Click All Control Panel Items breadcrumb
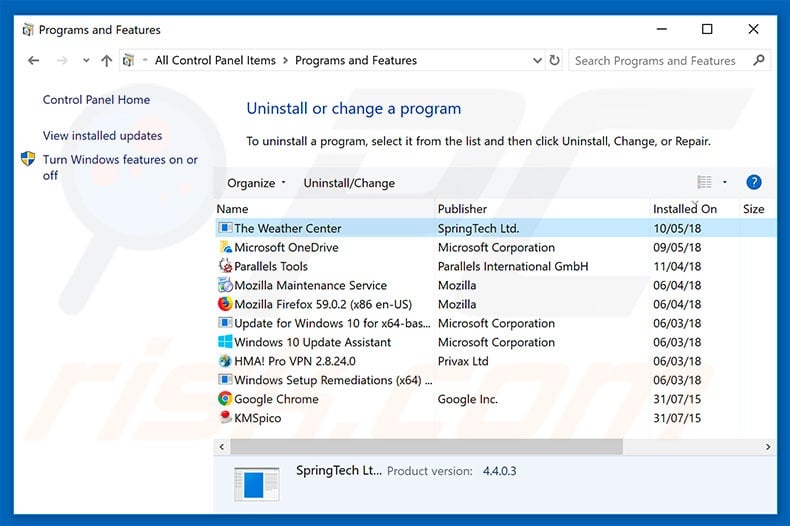The width and height of the screenshot is (790, 526). (x=215, y=60)
